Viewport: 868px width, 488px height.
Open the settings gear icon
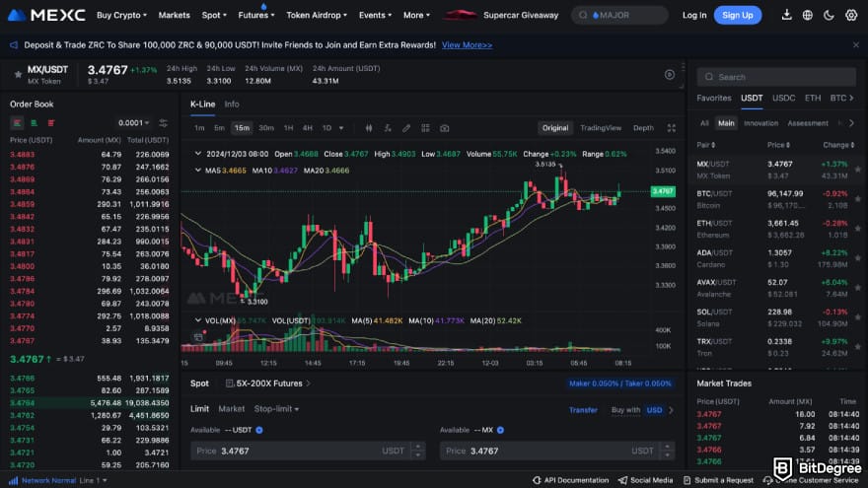pos(851,15)
